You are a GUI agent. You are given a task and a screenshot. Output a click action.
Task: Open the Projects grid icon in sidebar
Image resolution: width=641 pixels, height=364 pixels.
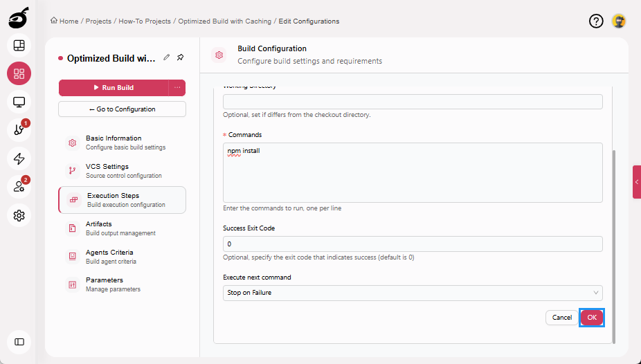tap(19, 73)
